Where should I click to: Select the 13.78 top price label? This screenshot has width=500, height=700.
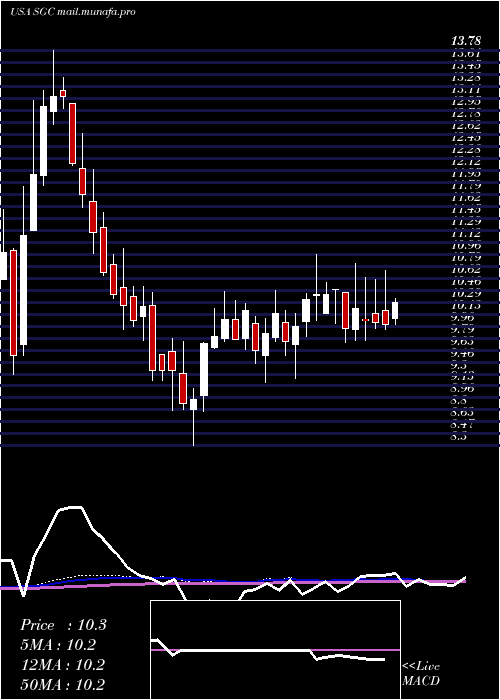(x=466, y=42)
